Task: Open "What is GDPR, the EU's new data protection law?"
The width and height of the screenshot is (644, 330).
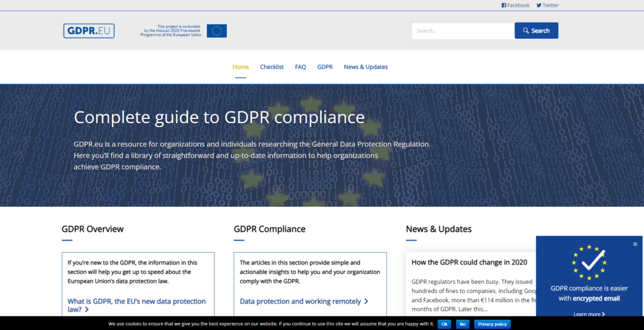Action: [136, 305]
